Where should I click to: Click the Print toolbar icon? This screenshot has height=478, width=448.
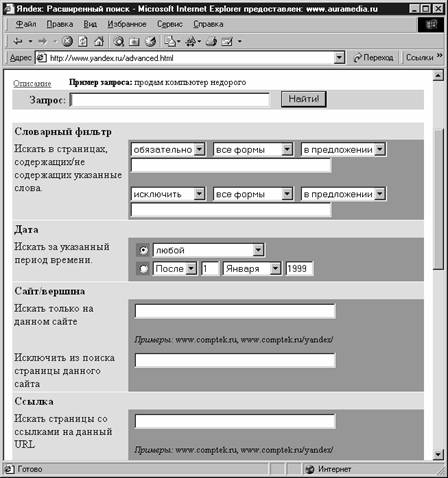pos(211,42)
